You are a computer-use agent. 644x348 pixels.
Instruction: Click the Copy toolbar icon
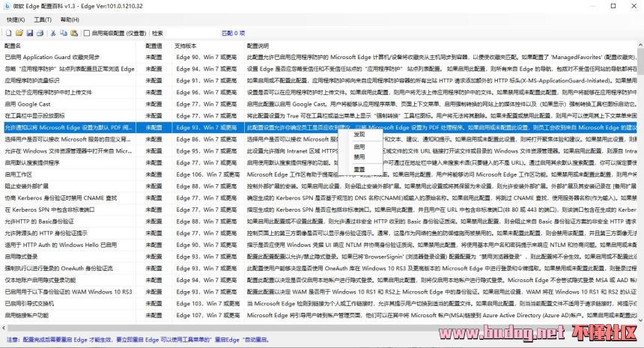tap(64, 33)
